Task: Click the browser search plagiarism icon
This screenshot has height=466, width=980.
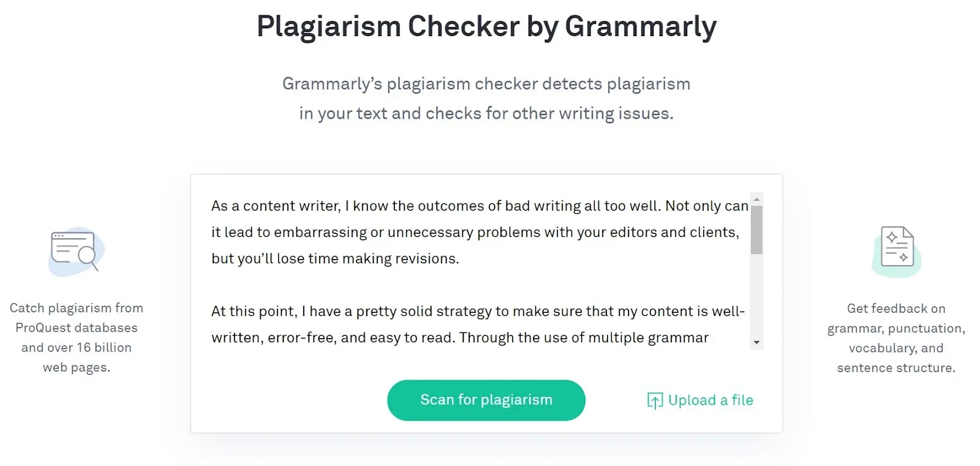Action: (x=73, y=250)
